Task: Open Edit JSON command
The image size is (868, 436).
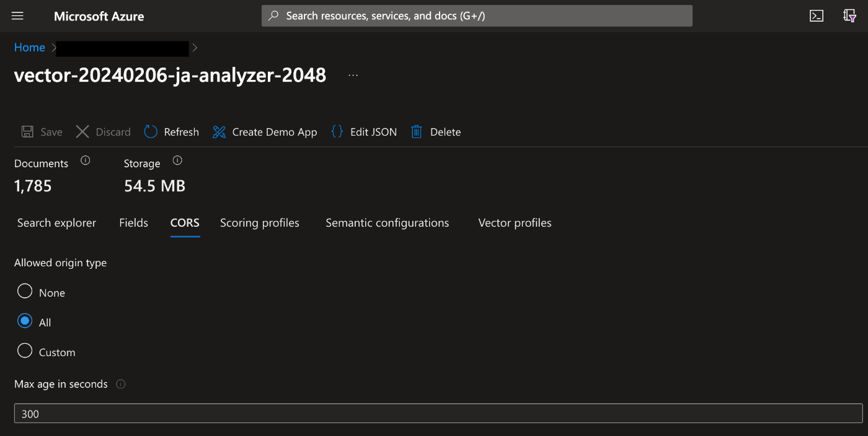Action: click(x=373, y=132)
